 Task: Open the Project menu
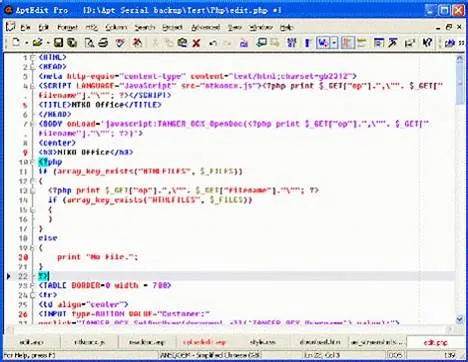click(172, 27)
